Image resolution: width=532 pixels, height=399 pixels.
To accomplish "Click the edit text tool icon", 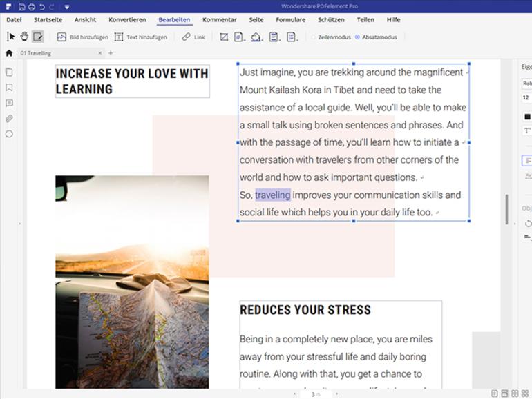I will (38, 37).
